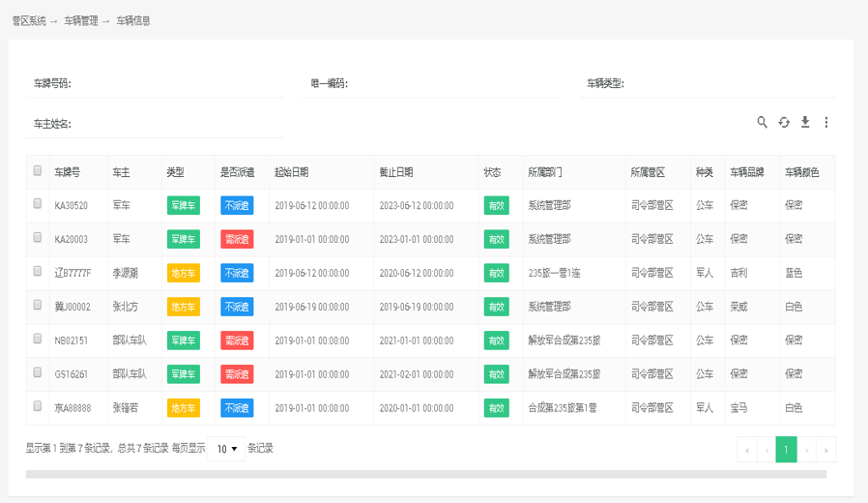The image size is (868, 503).
Task: Go to the last page arrow
Action: [825, 449]
